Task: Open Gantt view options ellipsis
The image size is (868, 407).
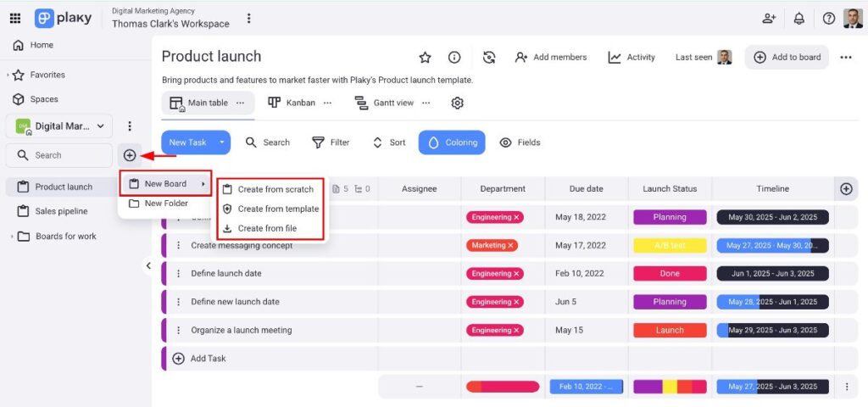Action: coord(426,103)
